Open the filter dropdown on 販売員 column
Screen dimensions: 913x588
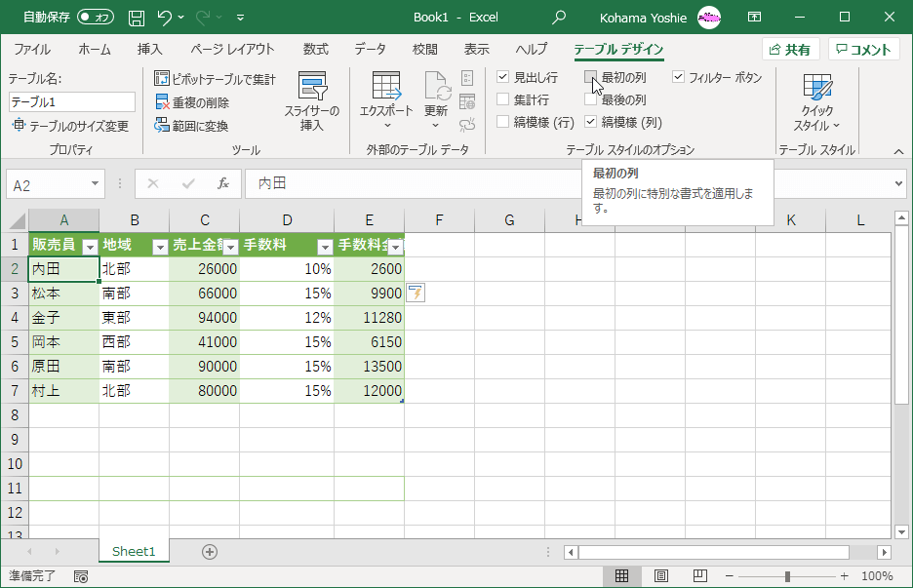coord(90,246)
